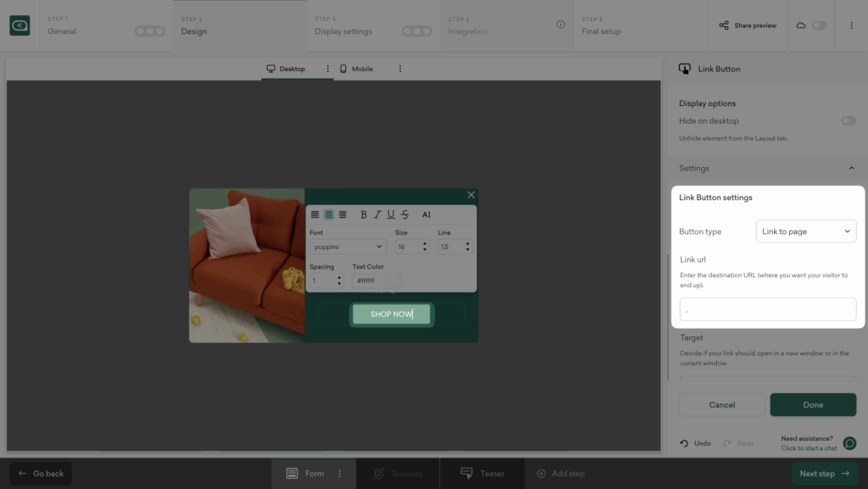Click the Share preview button
This screenshot has width=868, height=489.
click(748, 25)
